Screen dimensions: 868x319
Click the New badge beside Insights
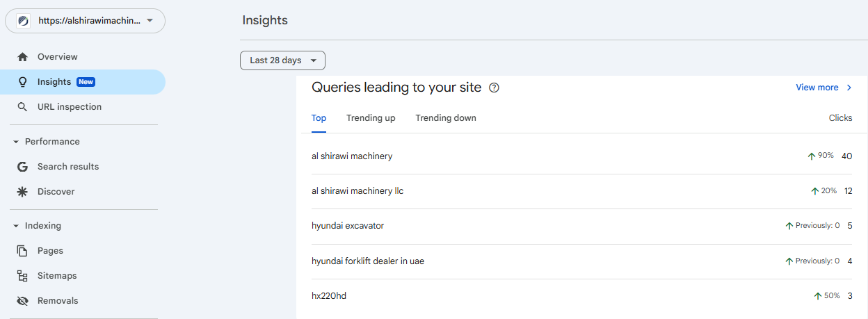pos(86,82)
